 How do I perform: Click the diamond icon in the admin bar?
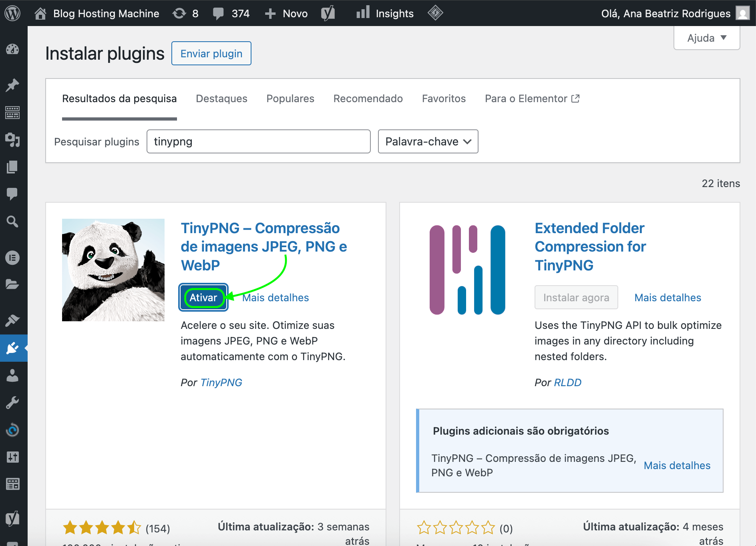click(435, 13)
